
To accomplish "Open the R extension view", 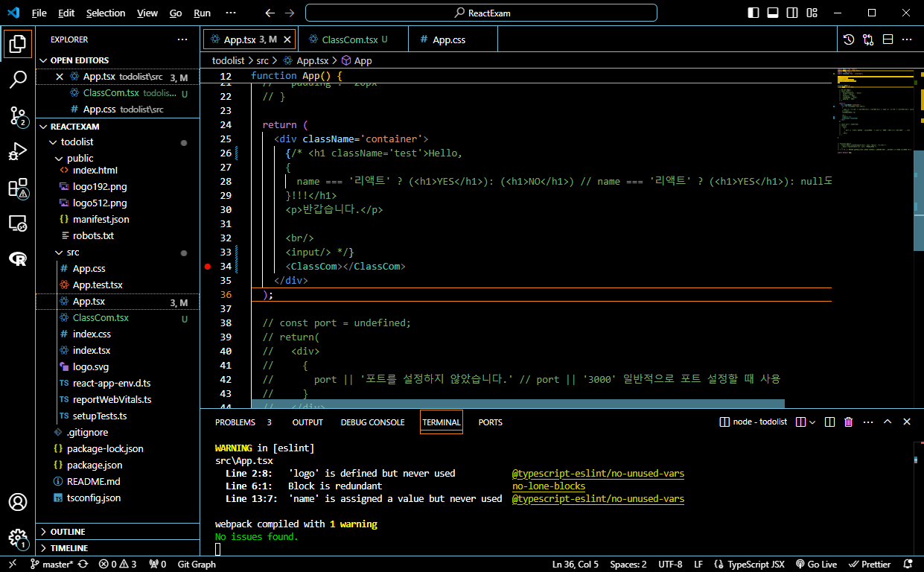I will click(18, 258).
